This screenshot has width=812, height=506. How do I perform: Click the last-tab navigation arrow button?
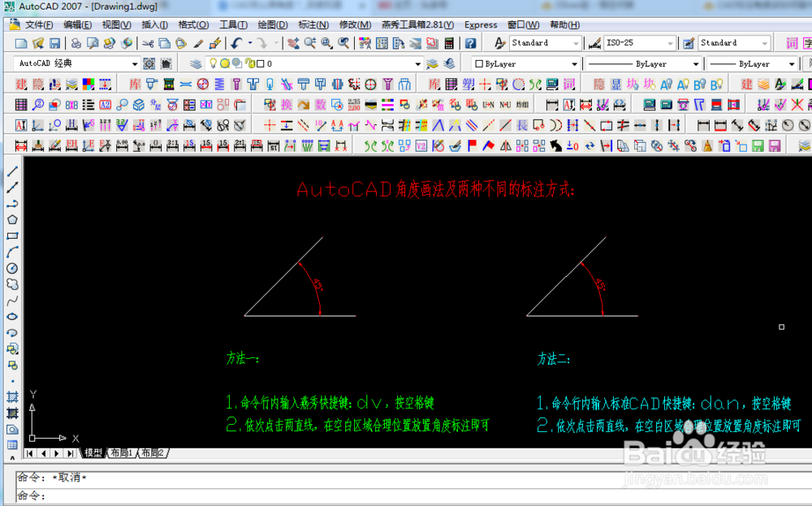pos(71,454)
